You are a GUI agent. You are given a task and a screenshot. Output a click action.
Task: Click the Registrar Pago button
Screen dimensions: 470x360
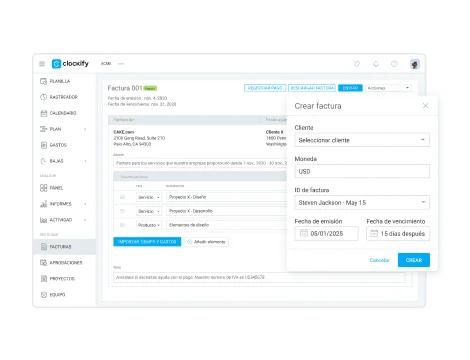[x=265, y=88]
